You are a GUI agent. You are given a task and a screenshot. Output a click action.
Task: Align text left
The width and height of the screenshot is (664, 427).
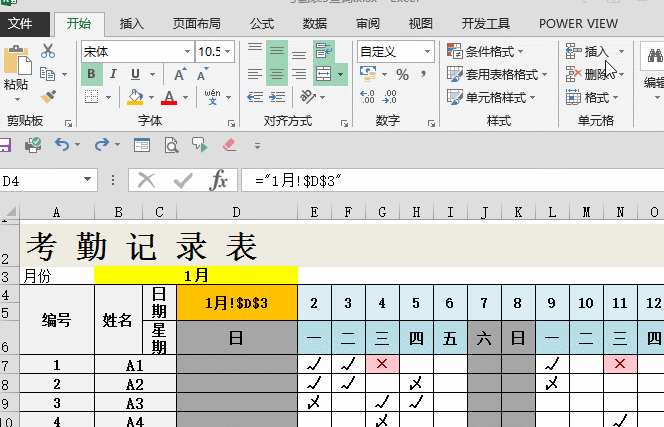(255, 74)
